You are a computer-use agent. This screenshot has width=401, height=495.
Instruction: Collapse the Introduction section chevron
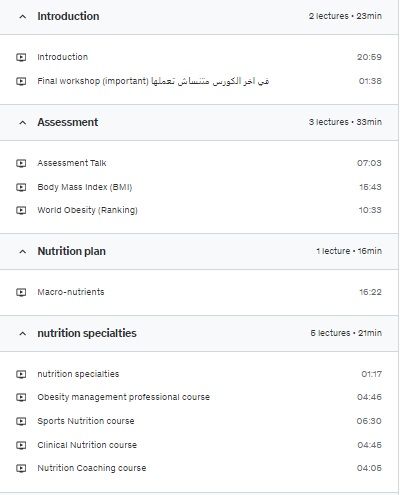pos(23,16)
